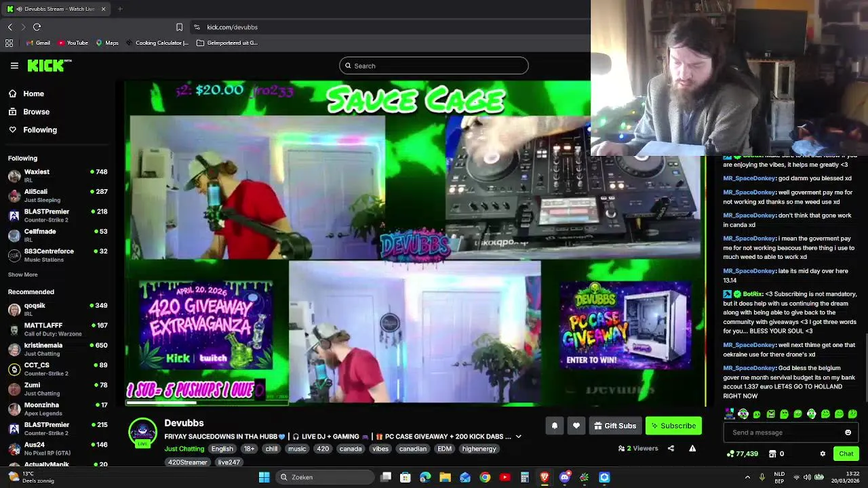Click the KICK logo
Image resolution: width=868 pixels, height=488 pixels.
click(x=49, y=65)
